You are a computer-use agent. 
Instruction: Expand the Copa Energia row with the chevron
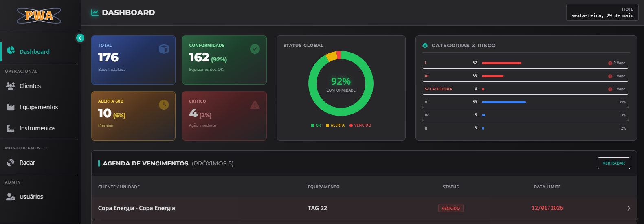pyautogui.click(x=629, y=208)
